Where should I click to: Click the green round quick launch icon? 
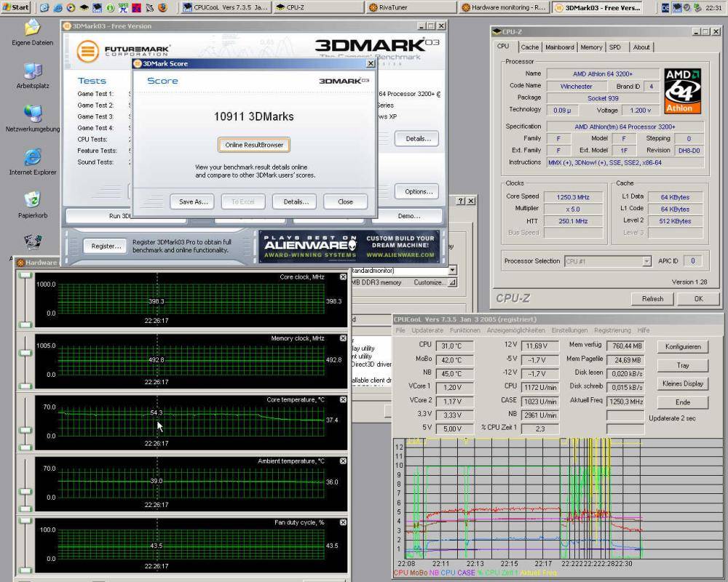pos(110,7)
